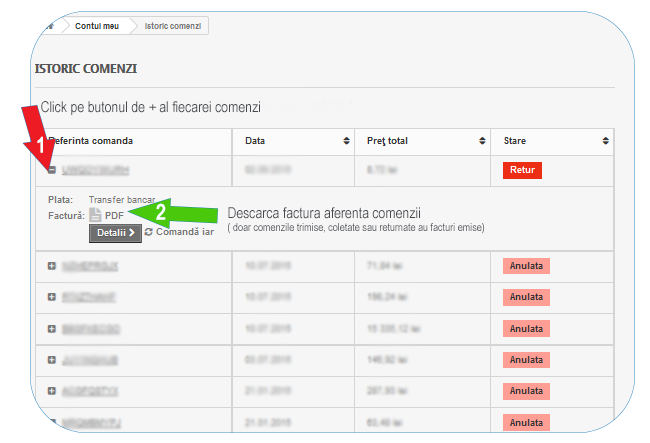Sort by Stare column arrows
The image size is (650, 443).
tap(606, 141)
